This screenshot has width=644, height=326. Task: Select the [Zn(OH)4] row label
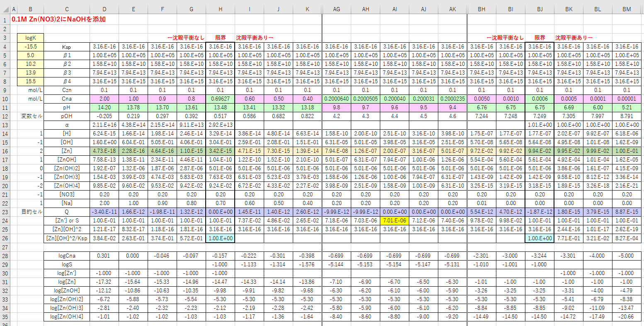[x=67, y=185]
